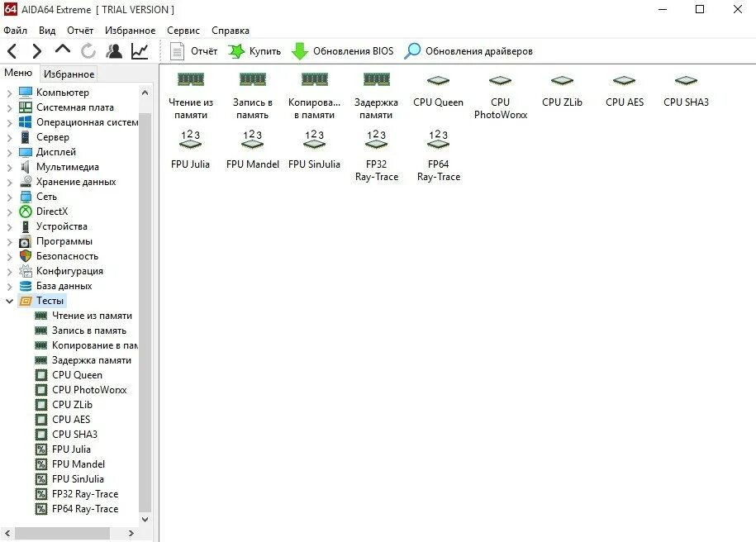Select Задержка памяти in the tree
Screen dimensions: 756x542
91,360
